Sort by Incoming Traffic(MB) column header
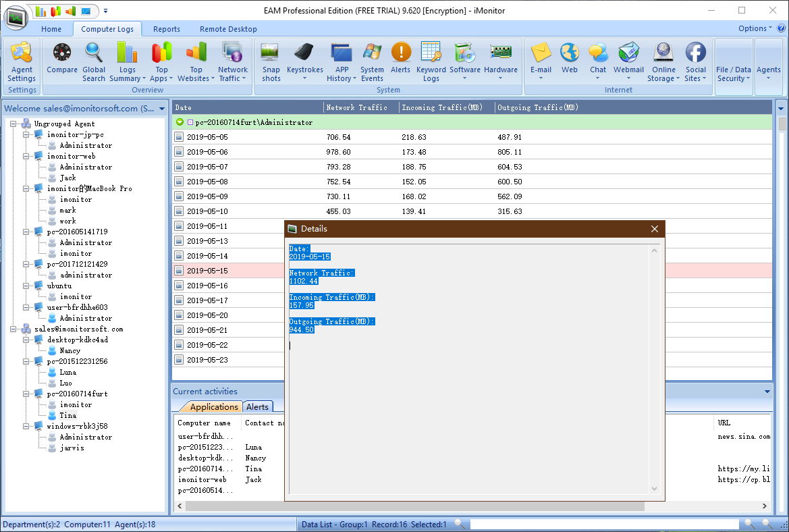789x532 pixels. (x=446, y=107)
